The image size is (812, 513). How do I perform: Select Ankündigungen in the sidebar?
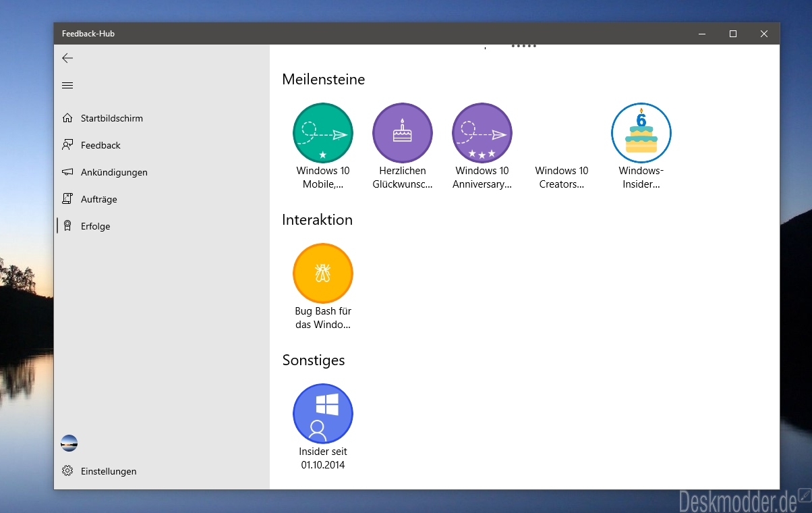[162, 172]
